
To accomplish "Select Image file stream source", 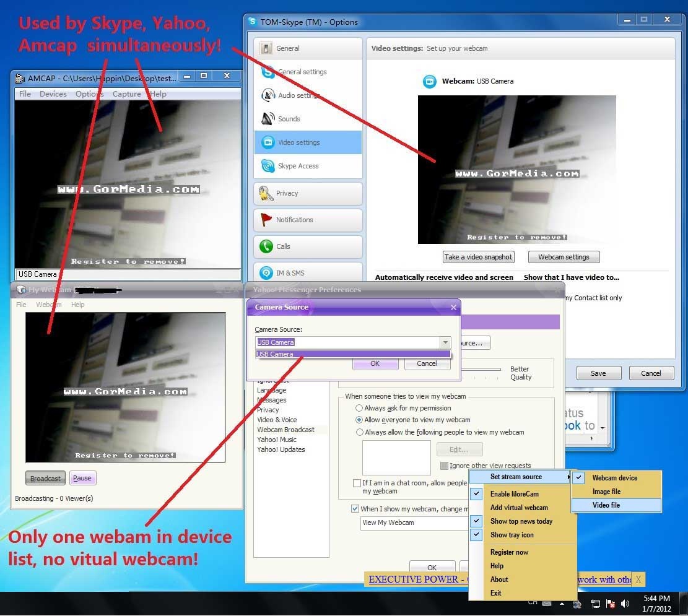I will pos(616,492).
